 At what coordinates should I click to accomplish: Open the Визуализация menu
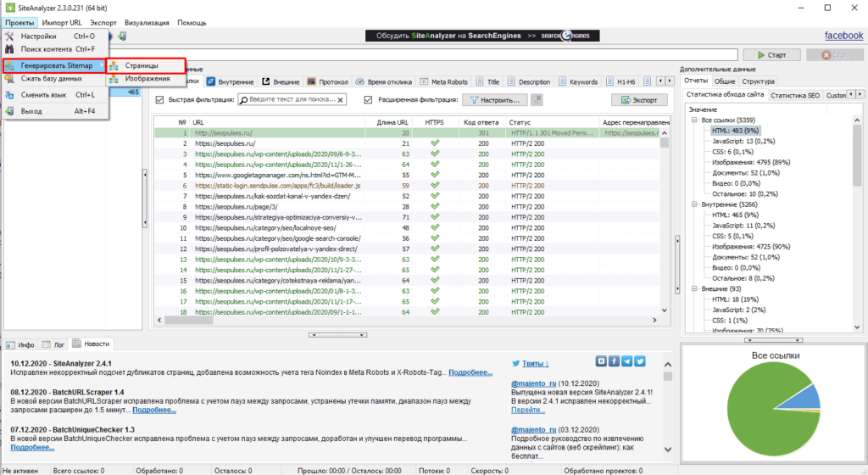pos(147,23)
